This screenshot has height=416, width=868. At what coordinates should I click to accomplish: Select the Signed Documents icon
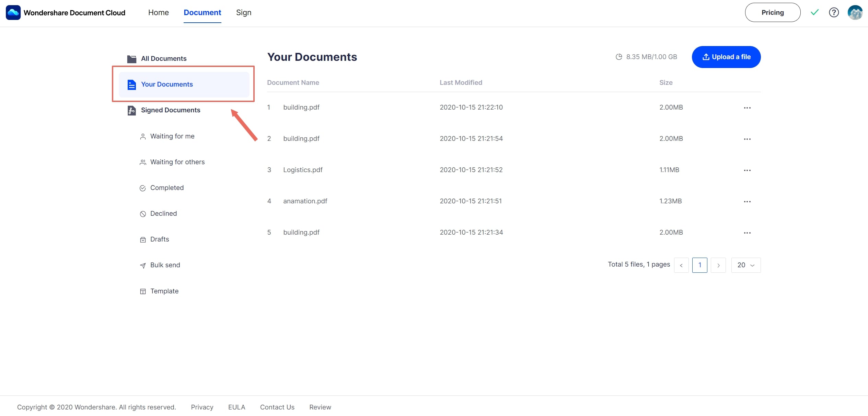[131, 110]
